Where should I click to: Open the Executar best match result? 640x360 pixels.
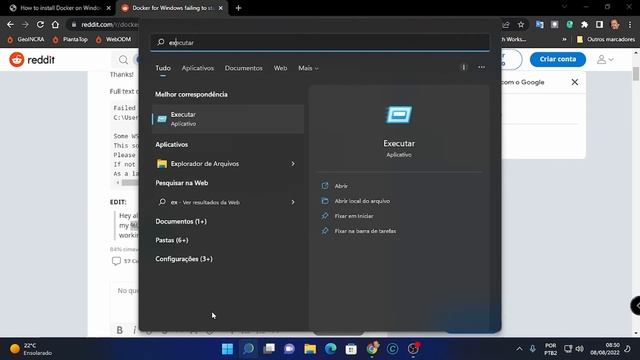coord(228,119)
